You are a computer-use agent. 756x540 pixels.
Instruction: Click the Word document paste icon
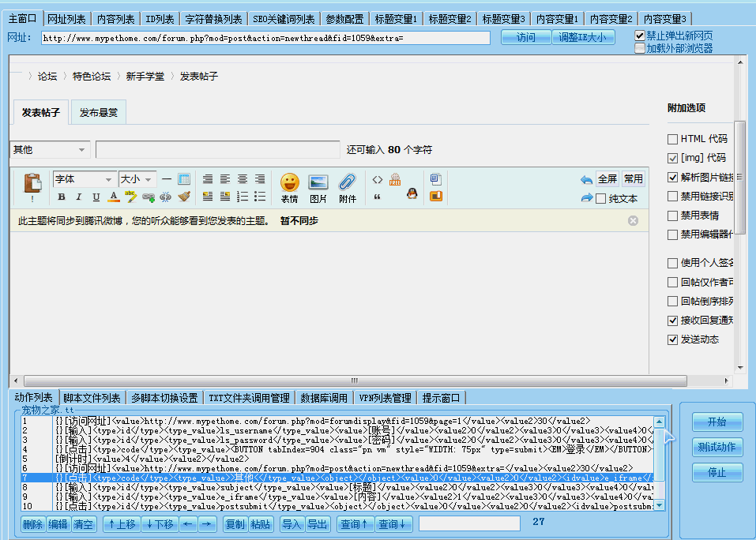[436, 179]
